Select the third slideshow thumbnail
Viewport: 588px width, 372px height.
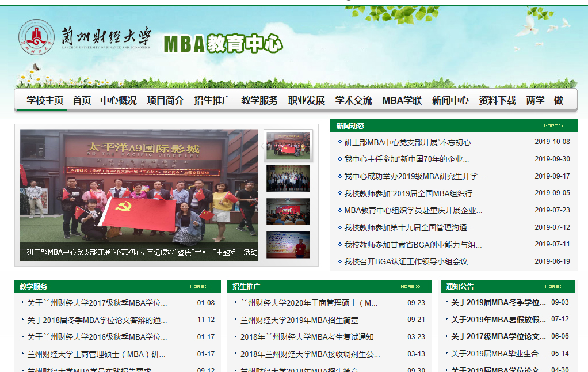tap(288, 211)
